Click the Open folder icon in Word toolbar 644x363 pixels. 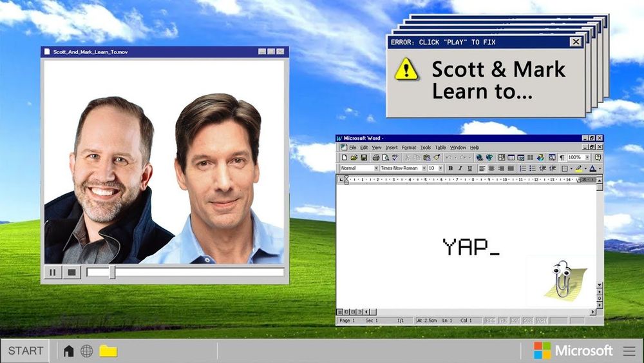pos(354,157)
